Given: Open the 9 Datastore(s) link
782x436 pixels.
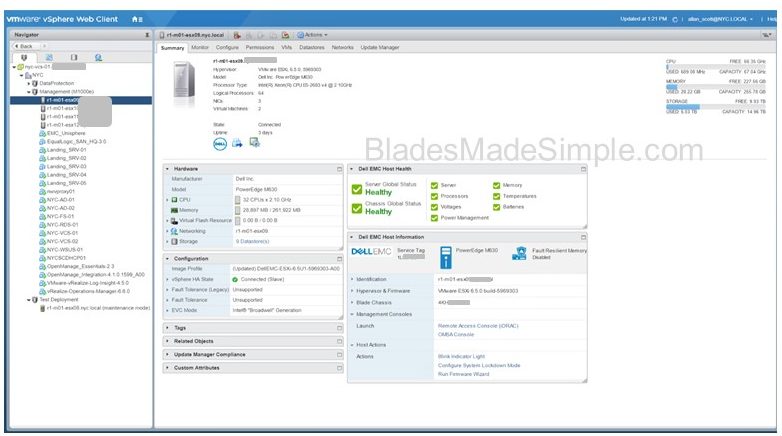Looking at the screenshot, I should pos(252,241).
